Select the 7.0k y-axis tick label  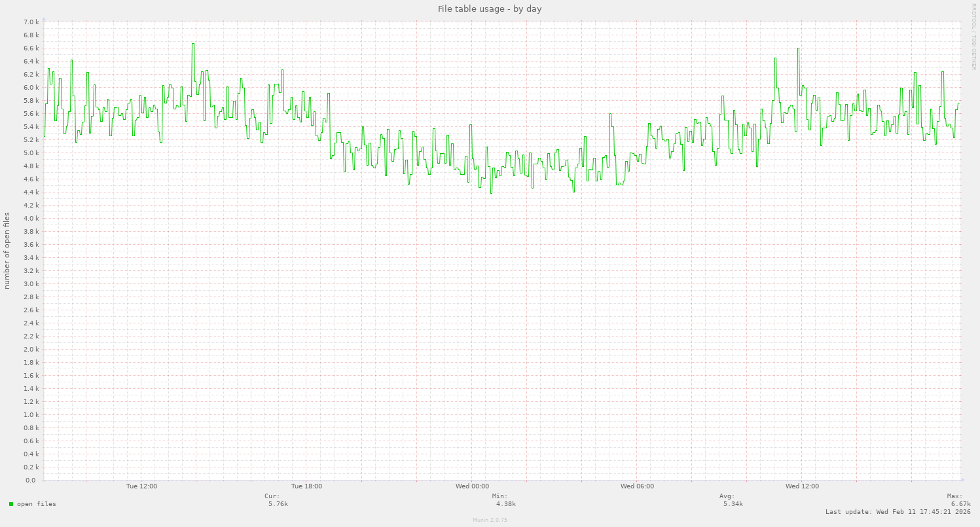click(31, 22)
